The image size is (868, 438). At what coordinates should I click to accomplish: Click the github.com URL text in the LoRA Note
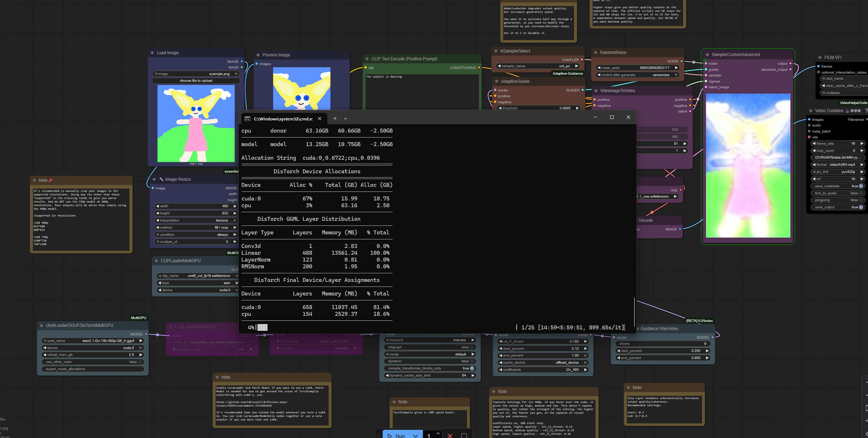click(x=252, y=404)
